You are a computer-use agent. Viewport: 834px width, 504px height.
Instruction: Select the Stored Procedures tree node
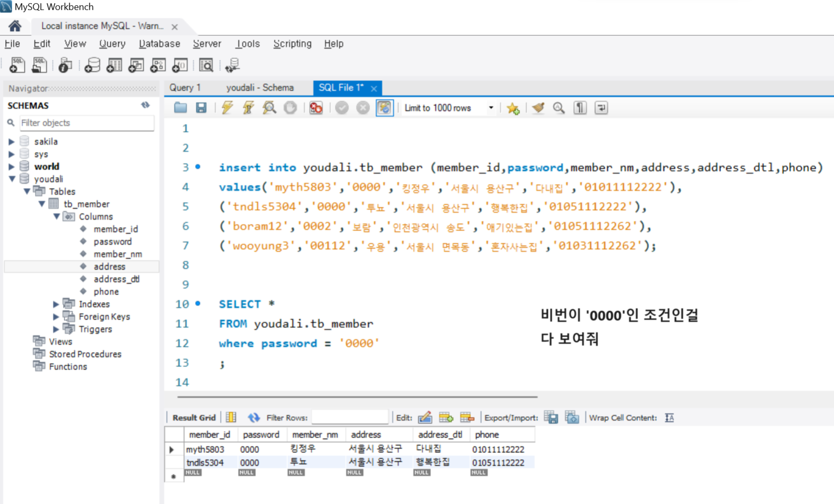(85, 354)
